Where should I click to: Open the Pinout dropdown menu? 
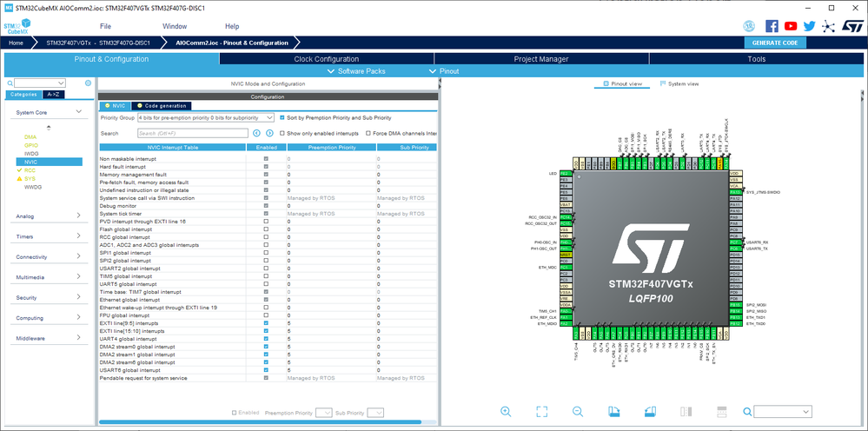click(444, 71)
